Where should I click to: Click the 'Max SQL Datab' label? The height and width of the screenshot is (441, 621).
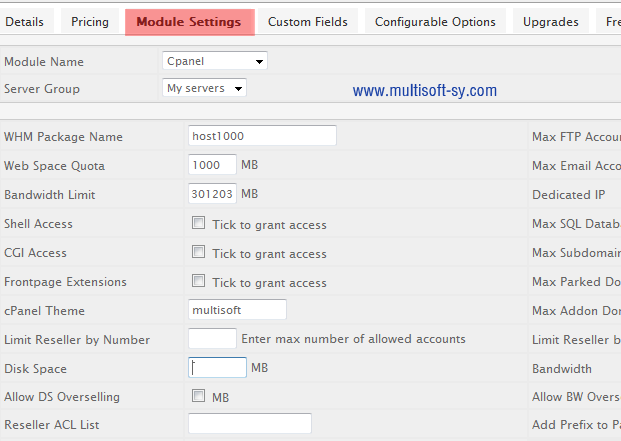pyautogui.click(x=576, y=224)
